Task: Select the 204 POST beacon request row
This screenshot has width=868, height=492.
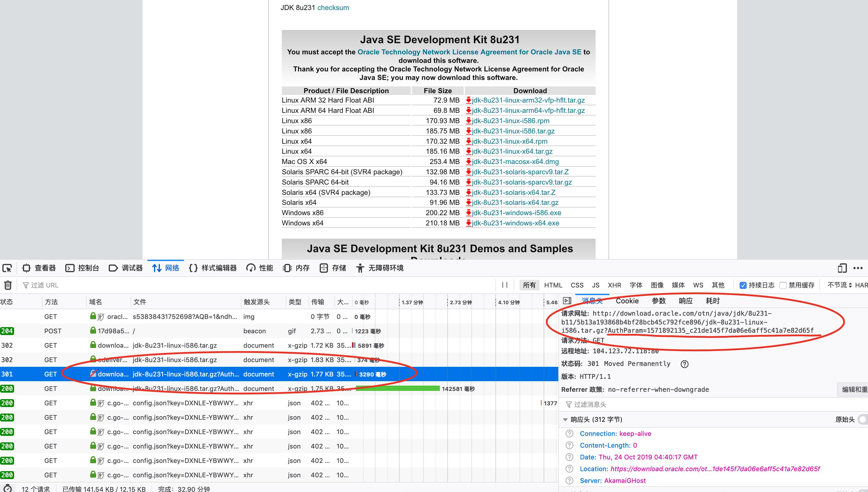Action: pyautogui.click(x=279, y=331)
